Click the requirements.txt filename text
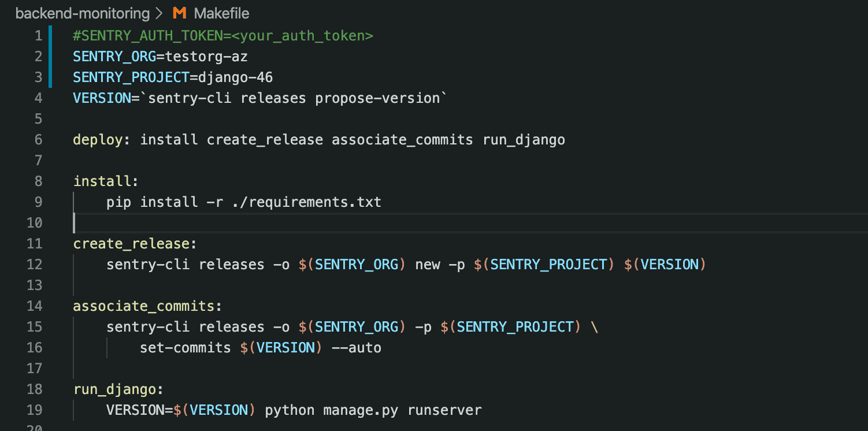The width and height of the screenshot is (868, 431). coord(315,202)
